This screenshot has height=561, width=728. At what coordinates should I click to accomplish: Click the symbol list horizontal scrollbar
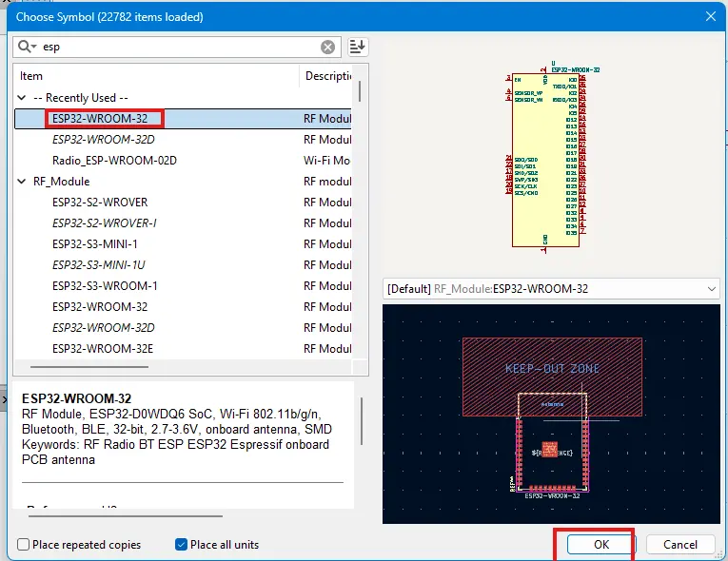[89, 367]
